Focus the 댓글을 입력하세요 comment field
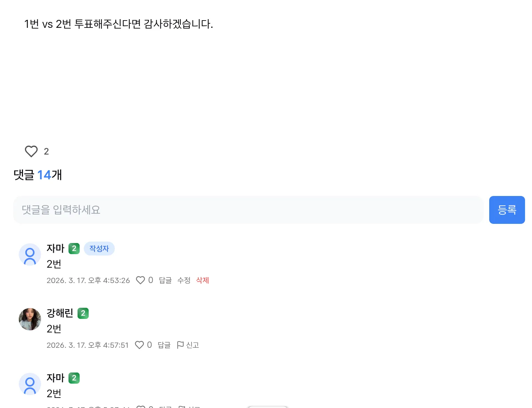 coord(248,210)
